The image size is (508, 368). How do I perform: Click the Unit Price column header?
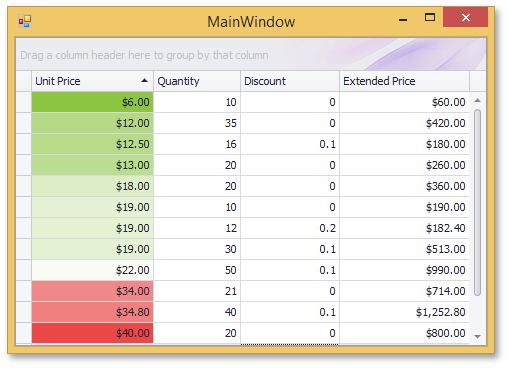click(x=92, y=81)
